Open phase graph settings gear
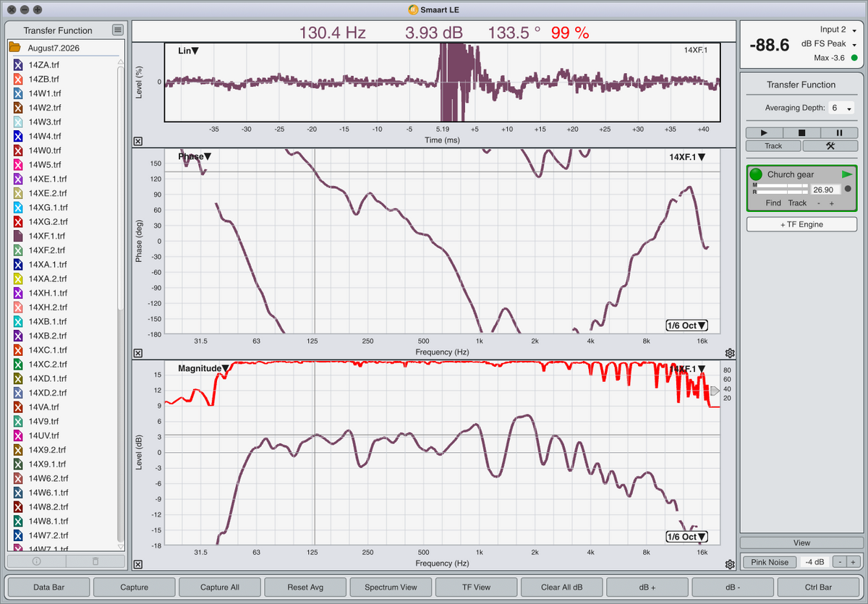The height and width of the screenshot is (604, 868). tap(730, 353)
